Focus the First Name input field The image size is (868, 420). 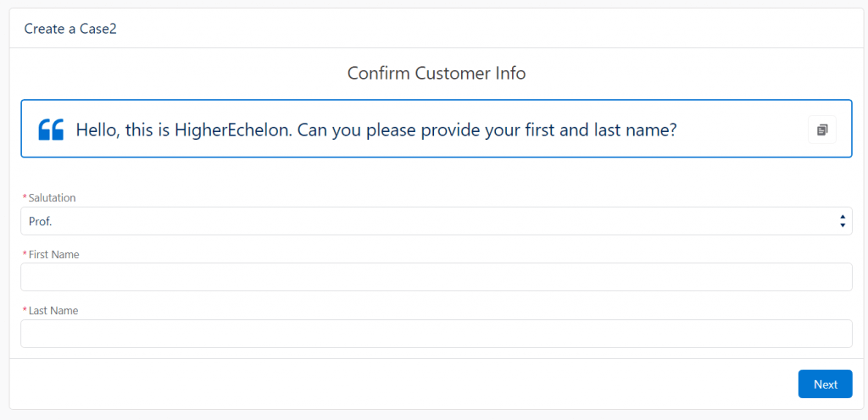click(x=437, y=277)
